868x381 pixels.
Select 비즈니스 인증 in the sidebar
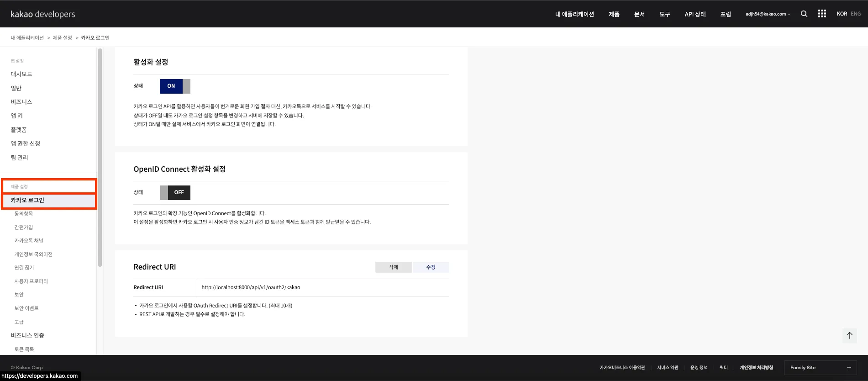pyautogui.click(x=27, y=335)
